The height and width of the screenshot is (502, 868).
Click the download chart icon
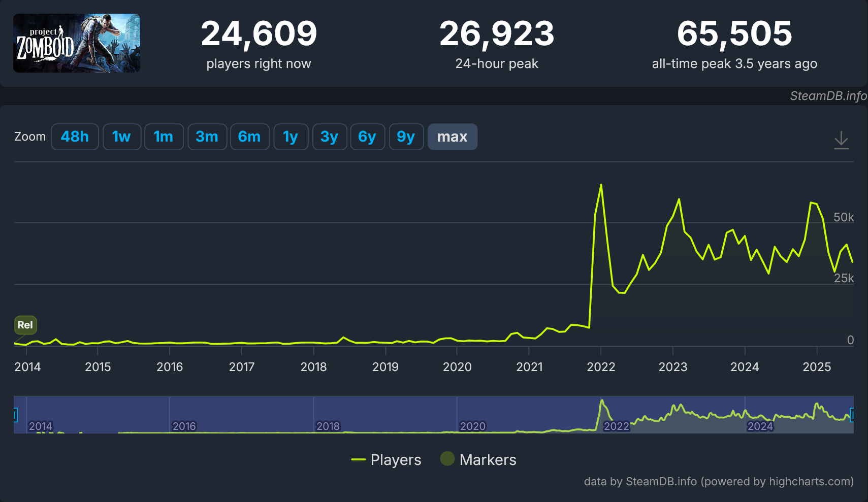841,140
